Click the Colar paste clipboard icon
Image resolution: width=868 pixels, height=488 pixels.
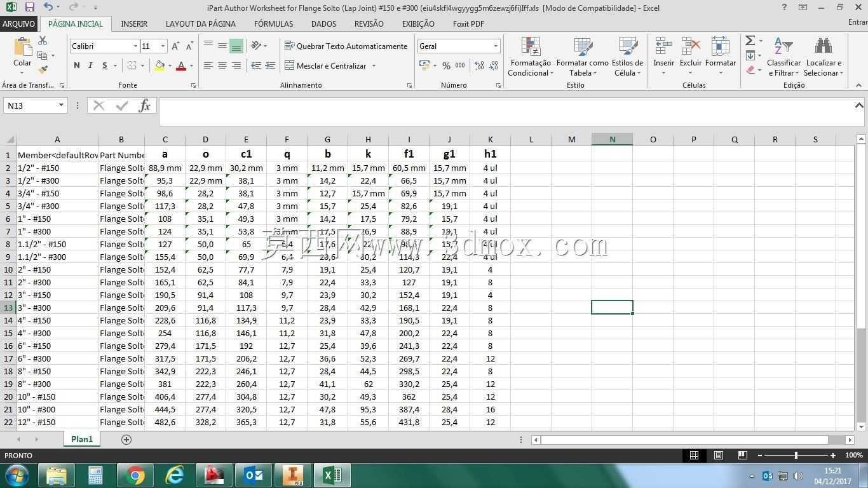[x=22, y=48]
